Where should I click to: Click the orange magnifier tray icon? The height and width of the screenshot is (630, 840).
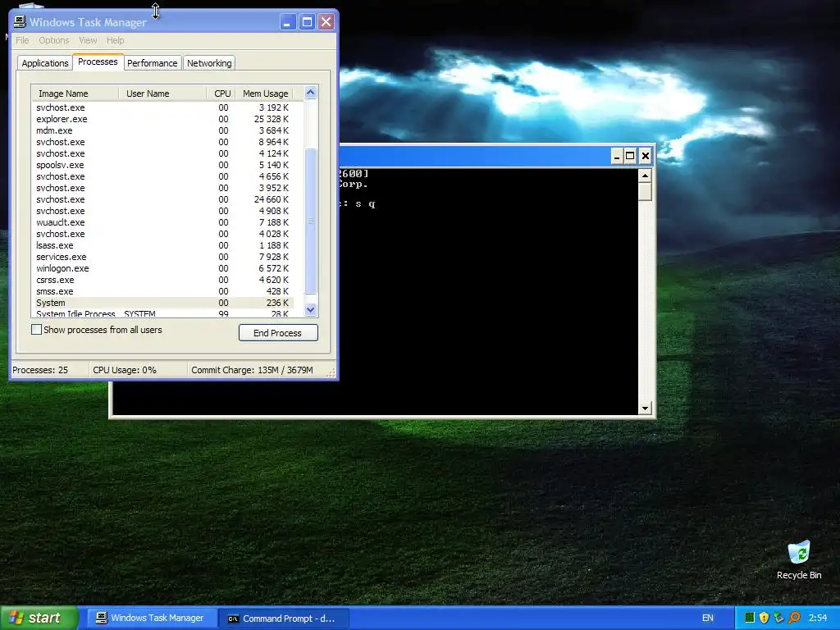coord(794,618)
